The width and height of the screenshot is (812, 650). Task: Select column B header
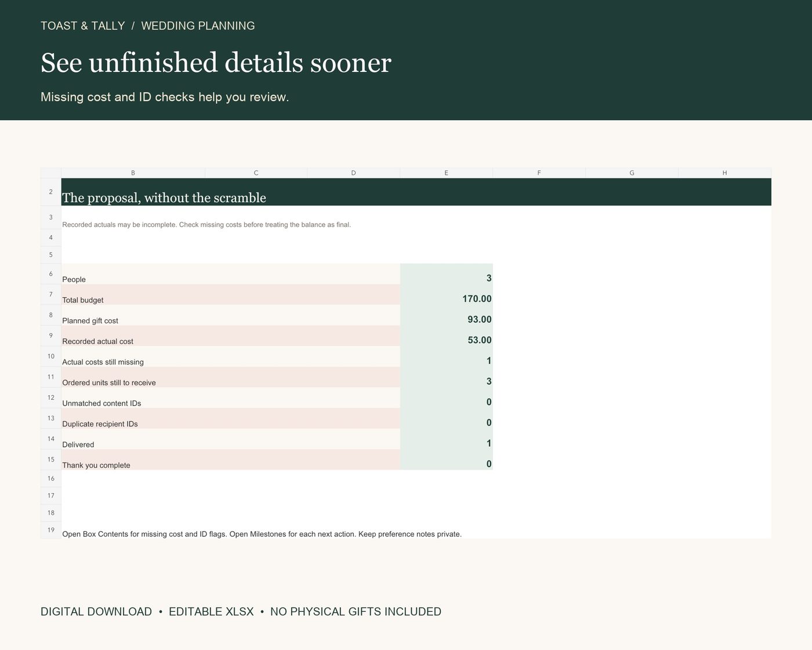pyautogui.click(x=133, y=173)
